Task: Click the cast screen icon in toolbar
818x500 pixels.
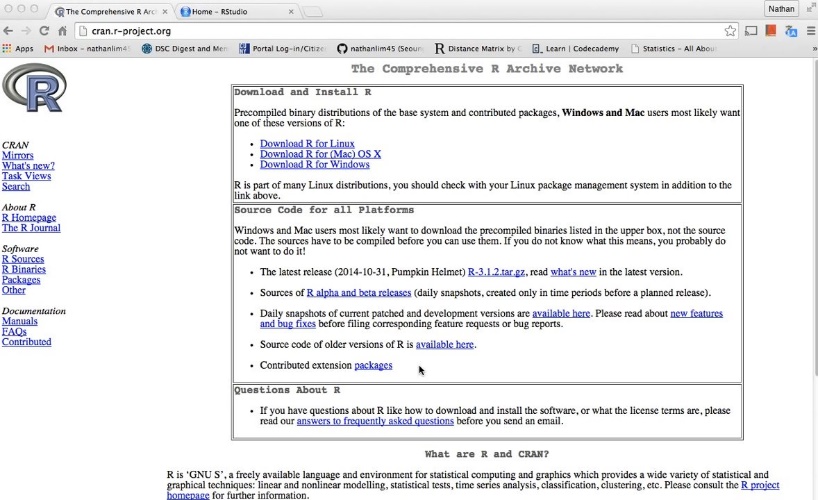Action: coord(751,31)
